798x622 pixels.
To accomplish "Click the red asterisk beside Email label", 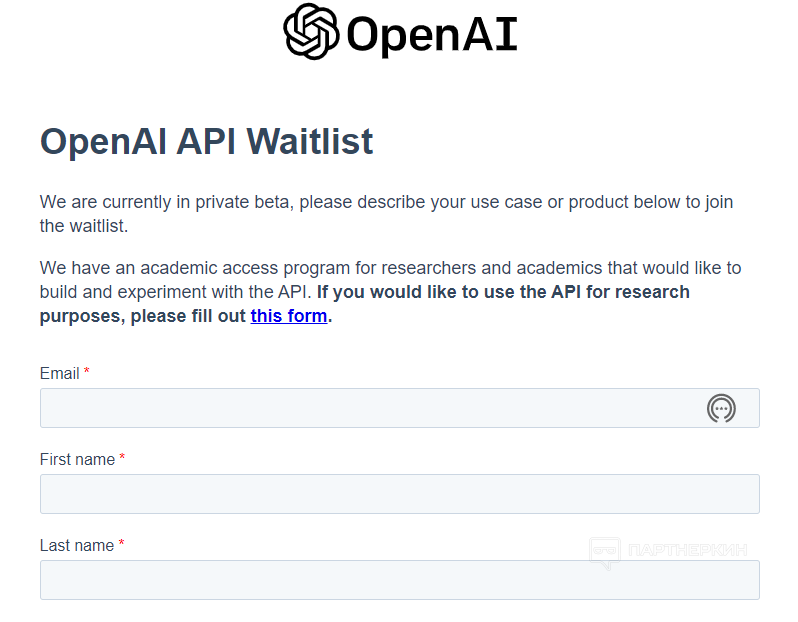I will pyautogui.click(x=87, y=373).
